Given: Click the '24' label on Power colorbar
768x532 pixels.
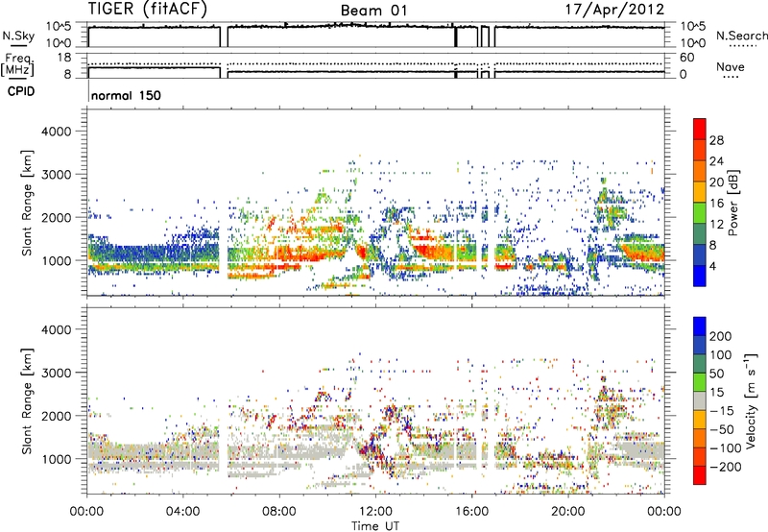Looking at the screenshot, I should [x=716, y=161].
